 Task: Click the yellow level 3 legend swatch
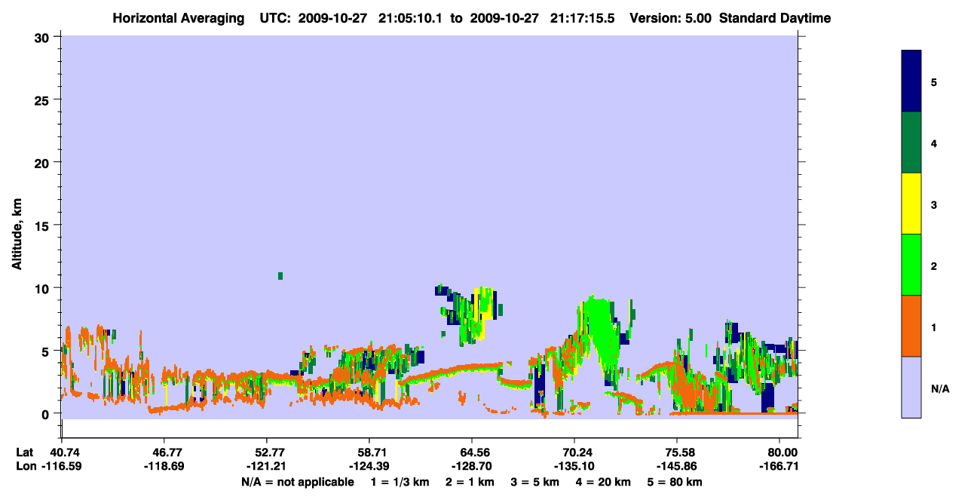(911, 204)
